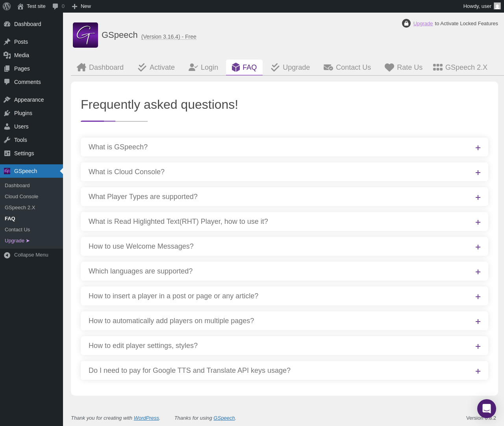The width and height of the screenshot is (504, 426).
Task: Follow the WordPress footer link
Action: tap(146, 418)
